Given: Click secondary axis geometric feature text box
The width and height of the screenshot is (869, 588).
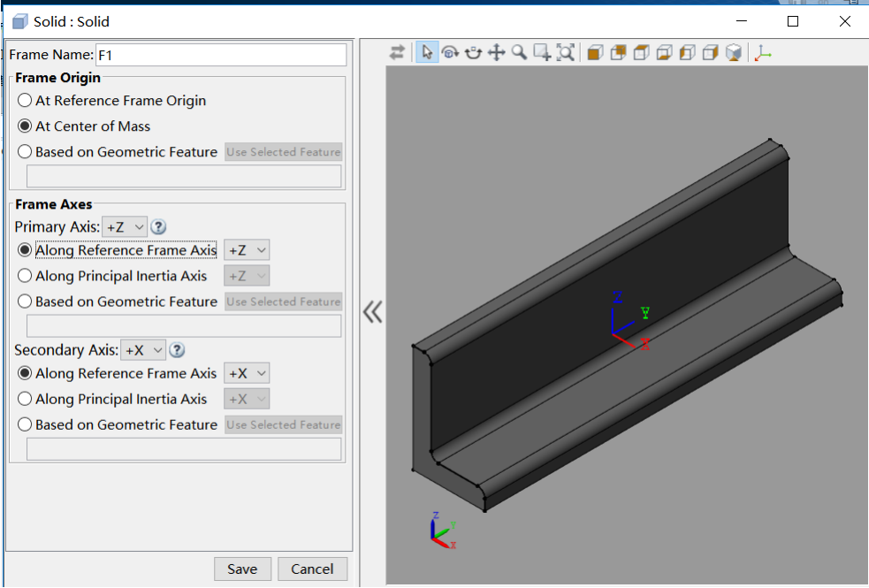Looking at the screenshot, I should coord(184,449).
